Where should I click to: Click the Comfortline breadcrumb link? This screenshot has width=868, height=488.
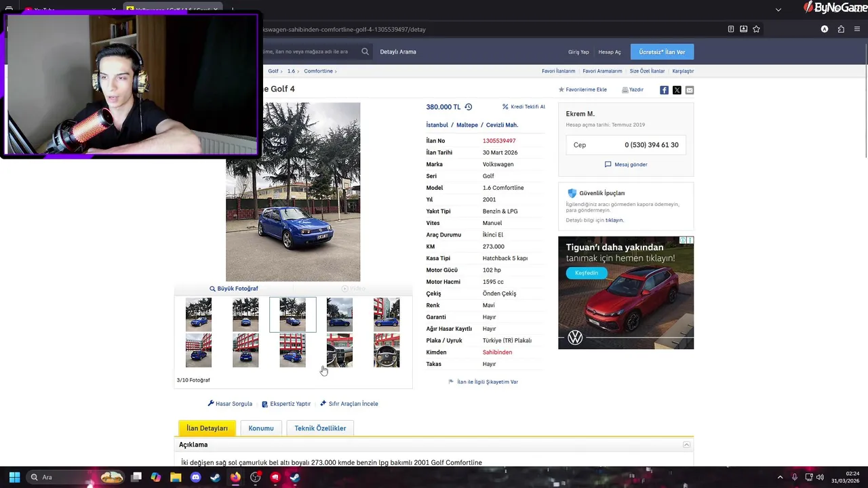coord(318,71)
